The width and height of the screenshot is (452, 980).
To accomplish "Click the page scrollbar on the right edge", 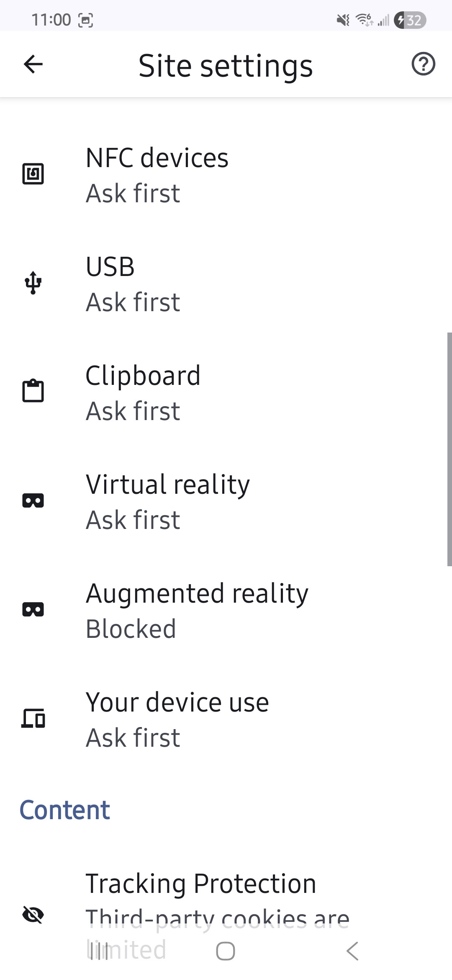I will [x=449, y=449].
